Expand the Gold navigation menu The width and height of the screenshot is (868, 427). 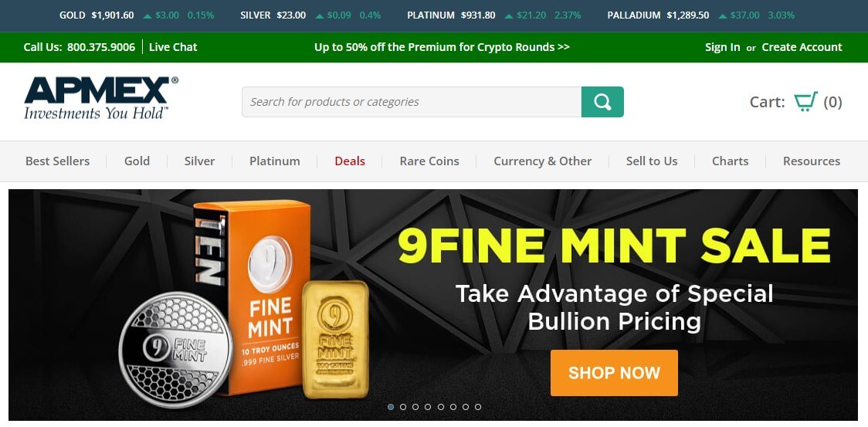137,161
